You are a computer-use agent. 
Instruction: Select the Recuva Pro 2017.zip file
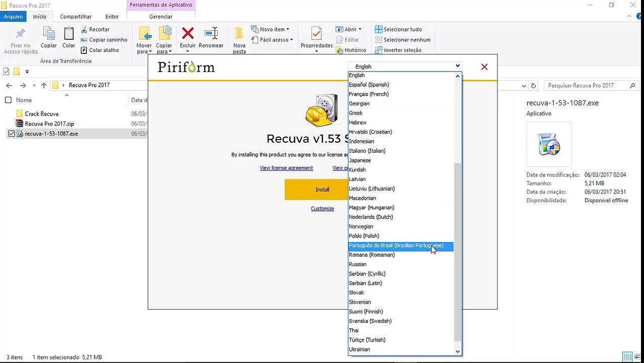pyautogui.click(x=49, y=124)
